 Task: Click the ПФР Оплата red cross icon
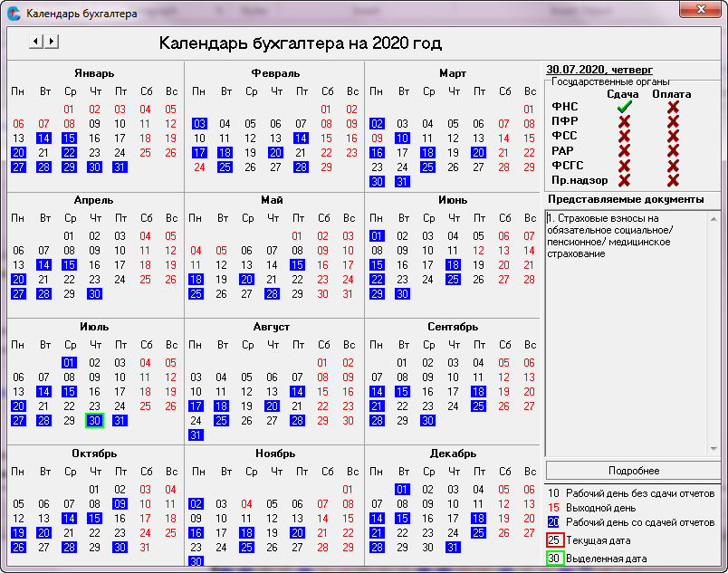(x=673, y=121)
